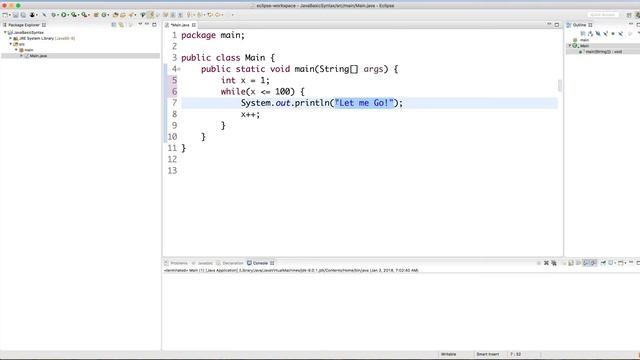Click the Quick Access search field
This screenshot has width=640, height=360.
pyautogui.click(x=603, y=15)
